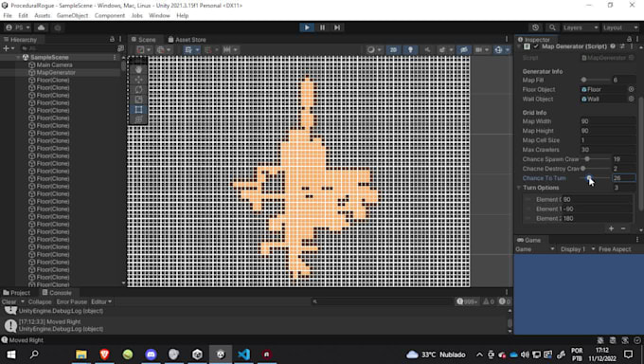Toggle 2D view mode in Scene

[x=393, y=50]
